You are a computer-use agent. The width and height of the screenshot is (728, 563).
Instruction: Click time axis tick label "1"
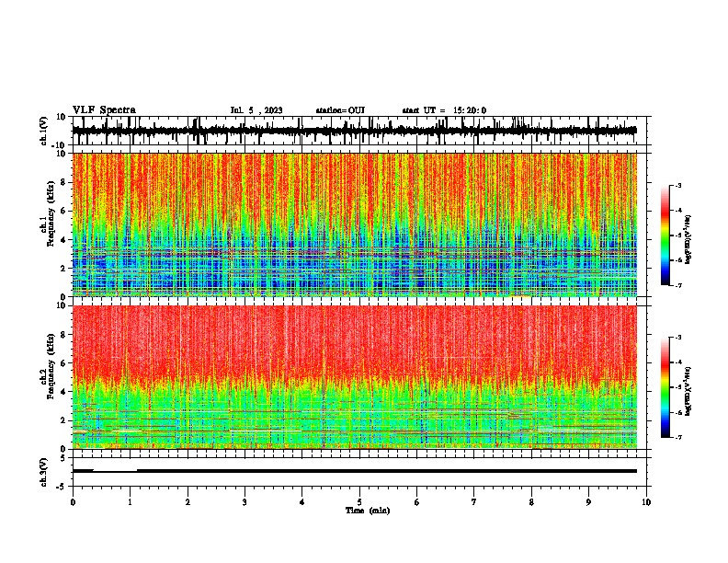point(130,502)
